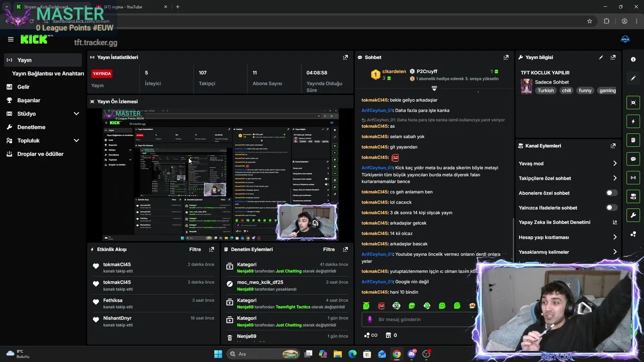The height and width of the screenshot is (362, 644).
Task: Pop out the Denetim Eylemleri panel
Action: (345, 249)
